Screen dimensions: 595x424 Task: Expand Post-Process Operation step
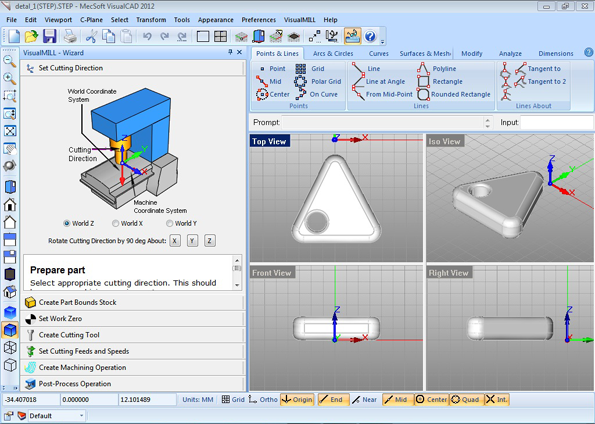point(133,384)
